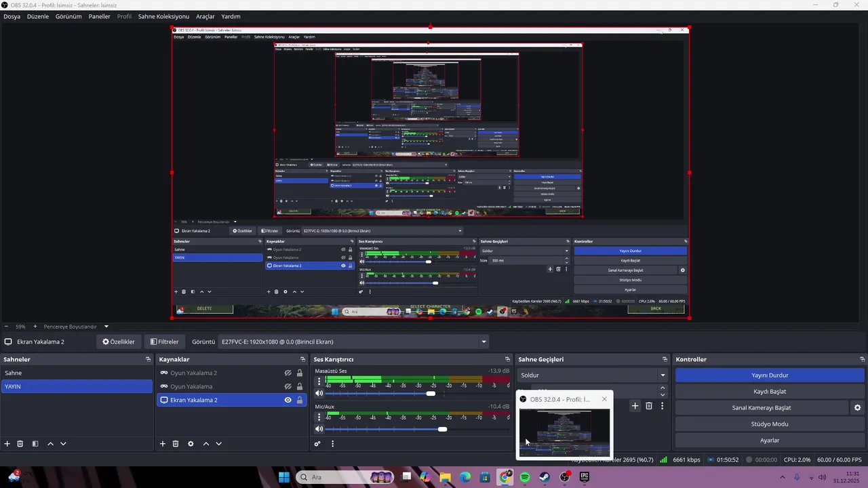Open Masaüstü Ses options dots
The height and width of the screenshot is (488, 868).
point(319,381)
